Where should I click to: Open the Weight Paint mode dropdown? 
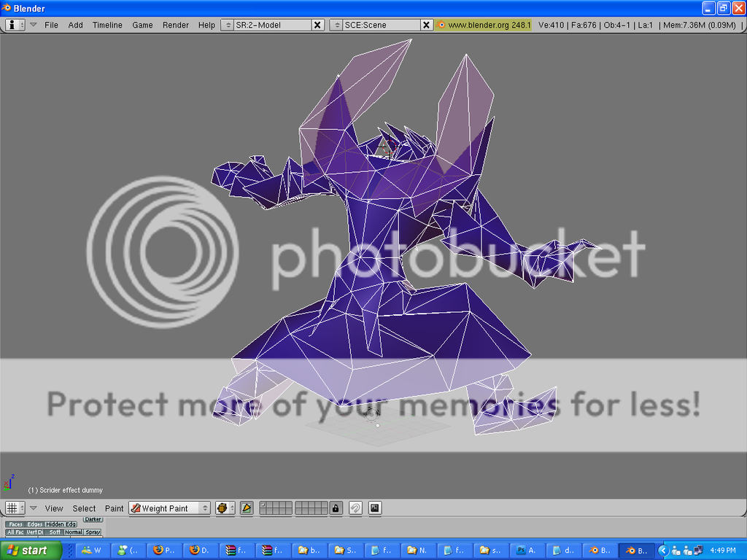[169, 508]
